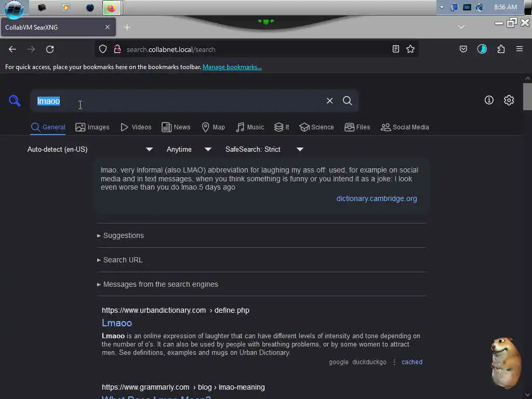The height and width of the screenshot is (399, 532).
Task: Open the dictionary.cambridge.org link
Action: pyautogui.click(x=377, y=198)
